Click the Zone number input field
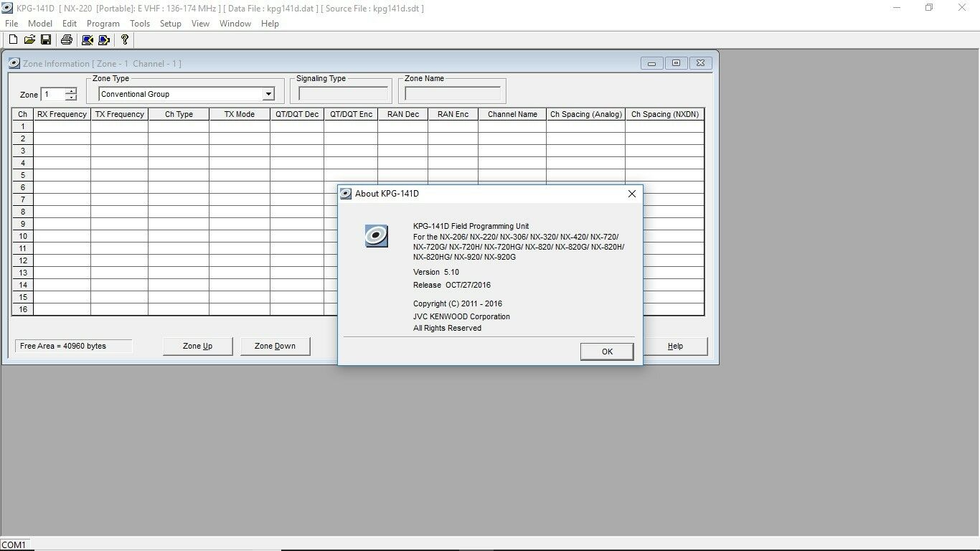 [53, 94]
